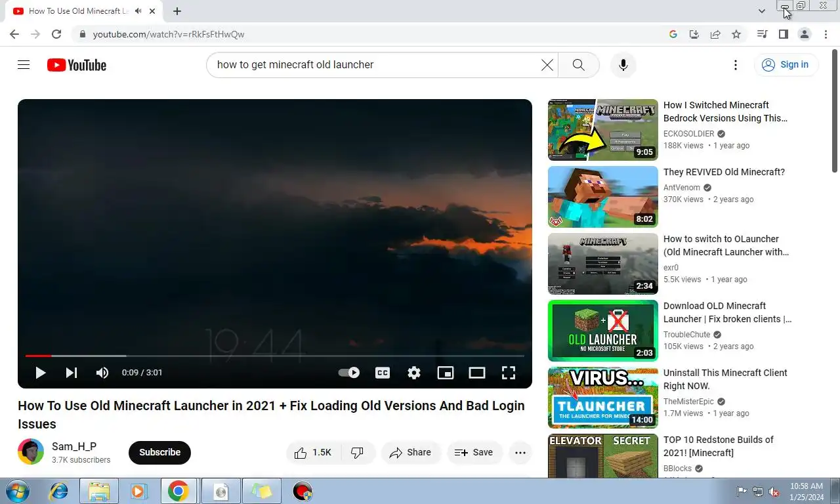Open the TLauncher VIRUS video thumbnail
This screenshot has width=840, height=504.
603,398
